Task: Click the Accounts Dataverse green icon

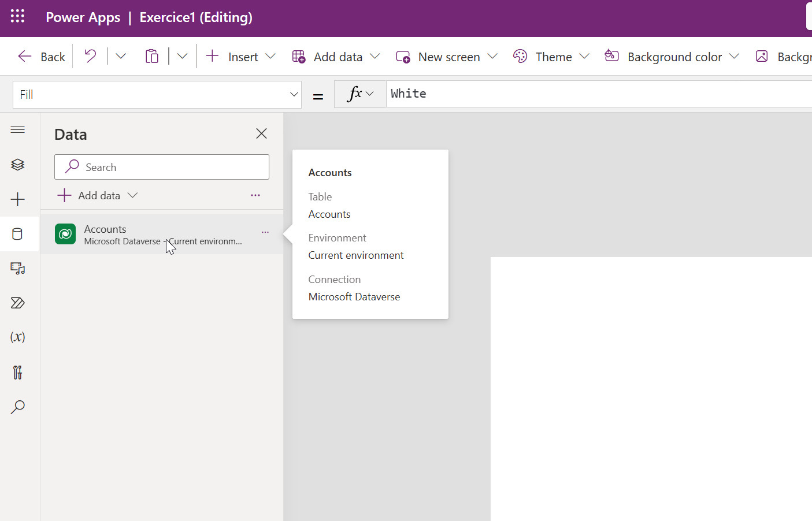Action: 65,234
